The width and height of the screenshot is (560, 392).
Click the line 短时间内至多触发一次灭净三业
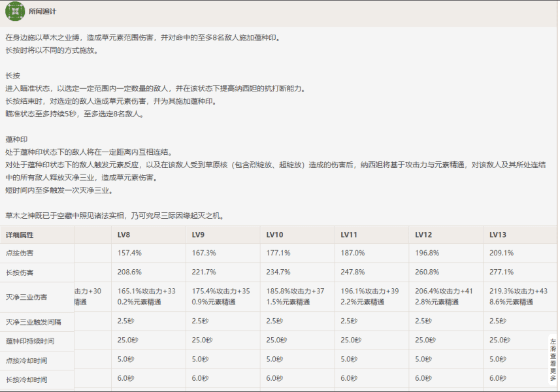[x=59, y=190]
